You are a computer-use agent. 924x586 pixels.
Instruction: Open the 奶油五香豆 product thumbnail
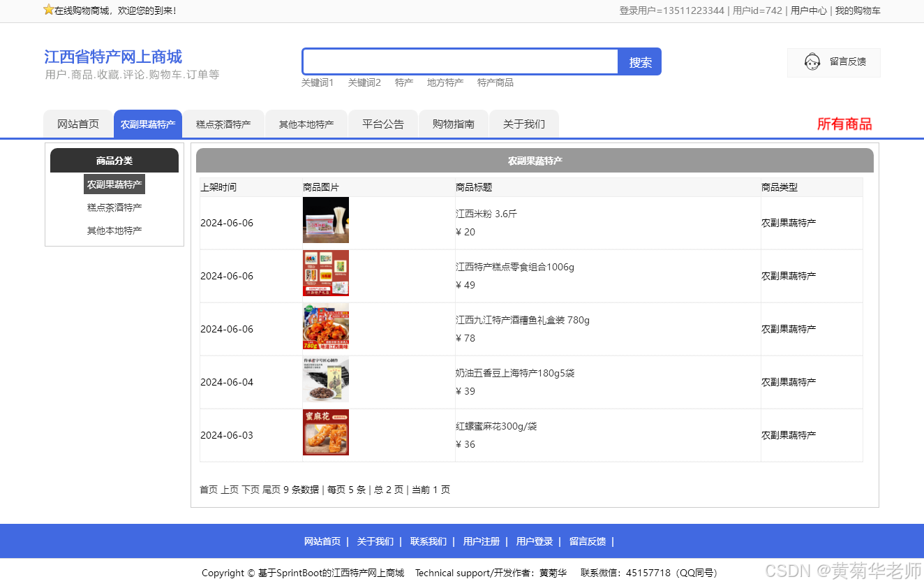click(x=326, y=379)
